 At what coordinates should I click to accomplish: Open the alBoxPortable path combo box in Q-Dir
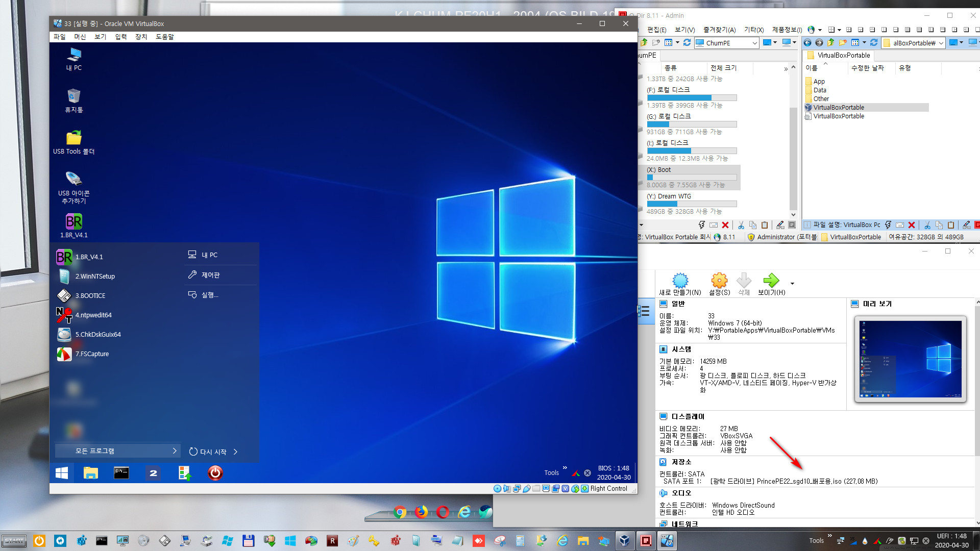(x=914, y=43)
